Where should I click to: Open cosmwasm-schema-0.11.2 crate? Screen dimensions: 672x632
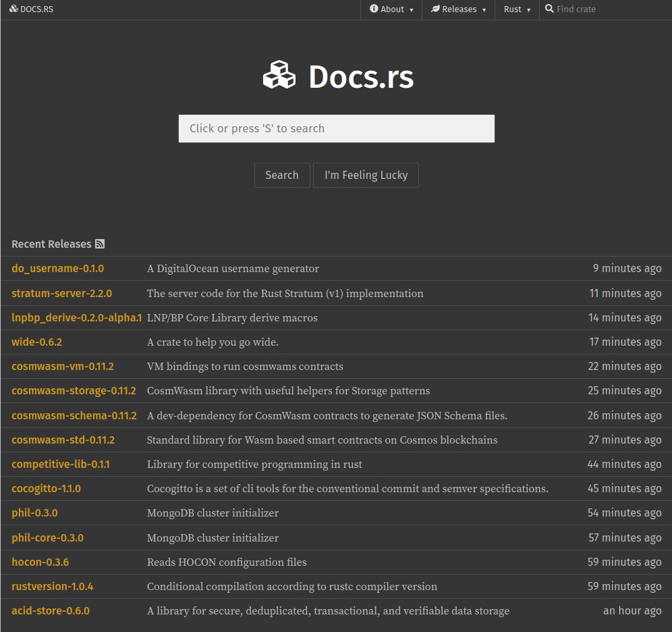click(74, 415)
